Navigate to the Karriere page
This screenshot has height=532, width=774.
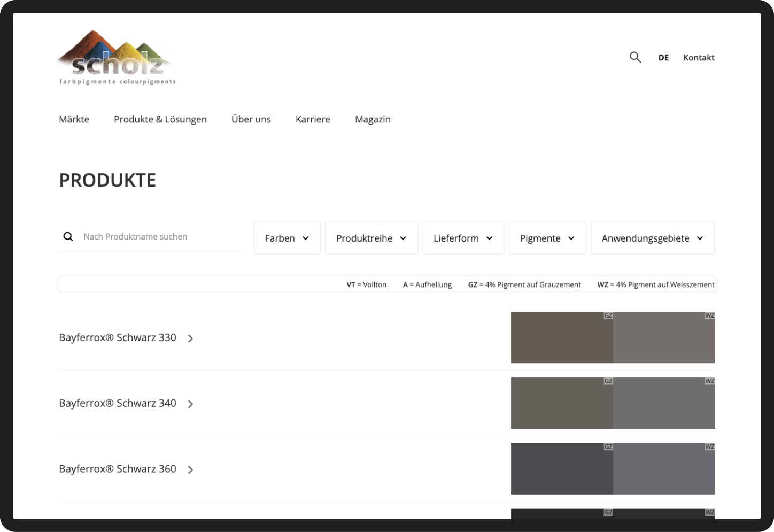pyautogui.click(x=313, y=119)
